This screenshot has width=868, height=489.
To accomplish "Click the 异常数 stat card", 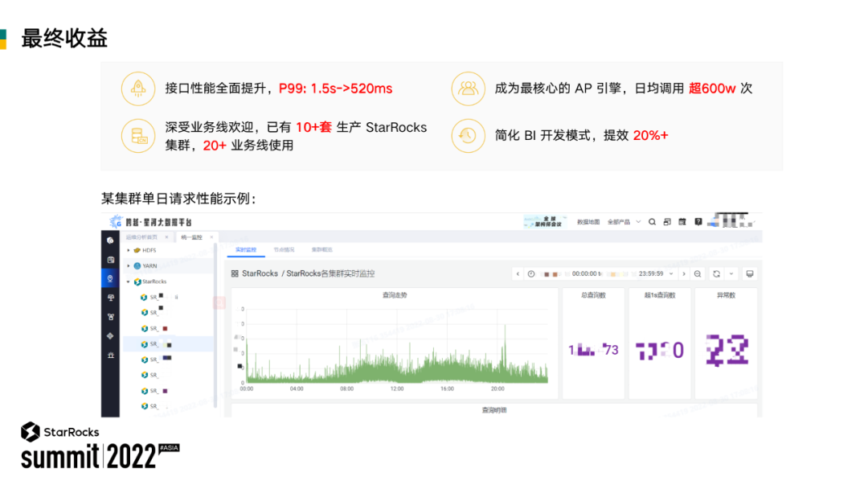I will coord(726,343).
